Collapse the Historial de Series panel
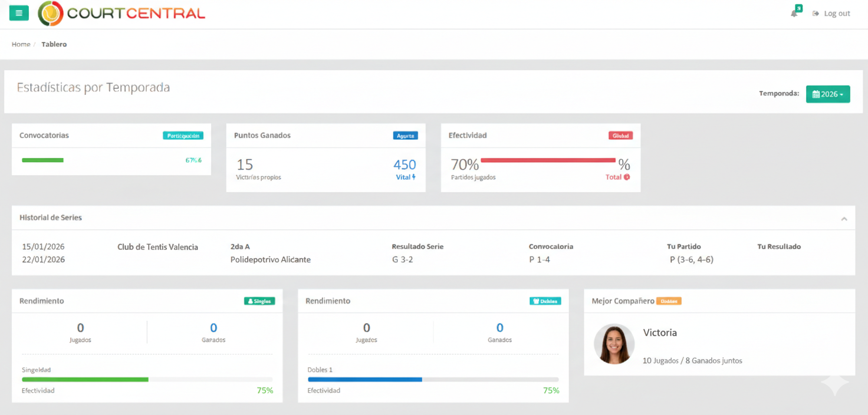 point(843,218)
